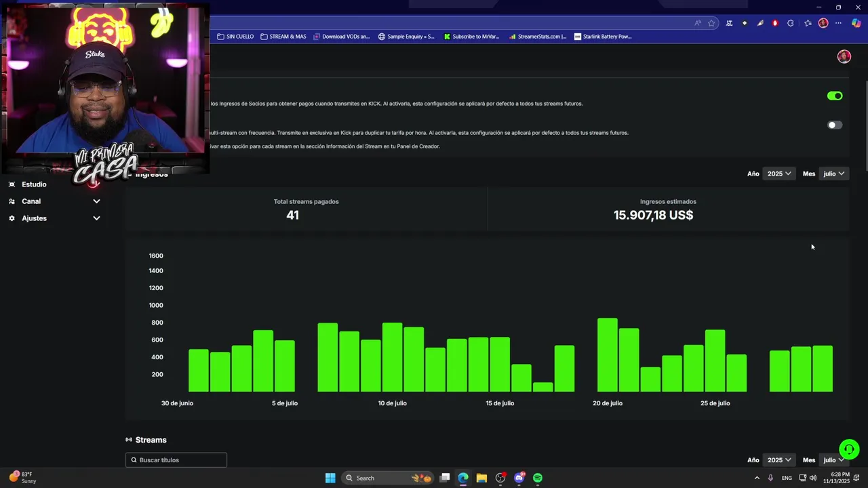Click the microphone tray icon
Screen dimensions: 868x488
(770, 478)
